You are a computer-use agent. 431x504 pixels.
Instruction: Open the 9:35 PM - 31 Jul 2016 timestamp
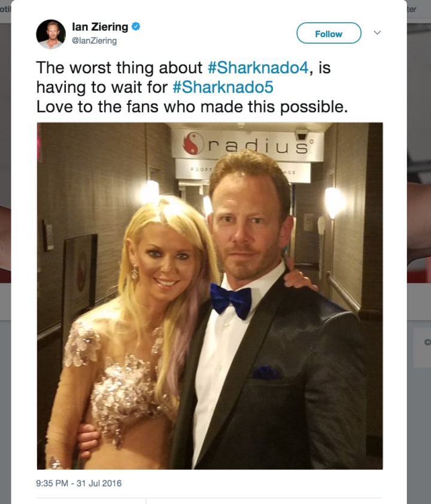79,483
